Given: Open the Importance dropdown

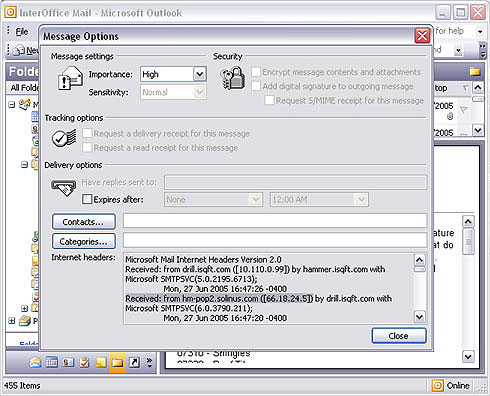Looking at the screenshot, I should click(x=199, y=74).
